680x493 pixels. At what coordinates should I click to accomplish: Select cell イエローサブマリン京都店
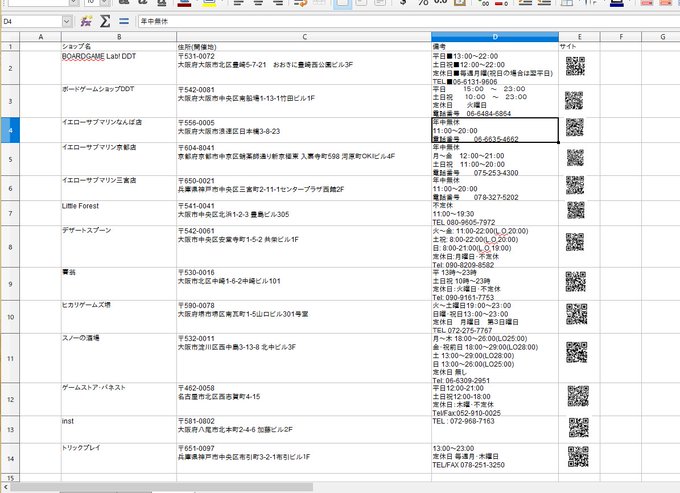pos(119,159)
